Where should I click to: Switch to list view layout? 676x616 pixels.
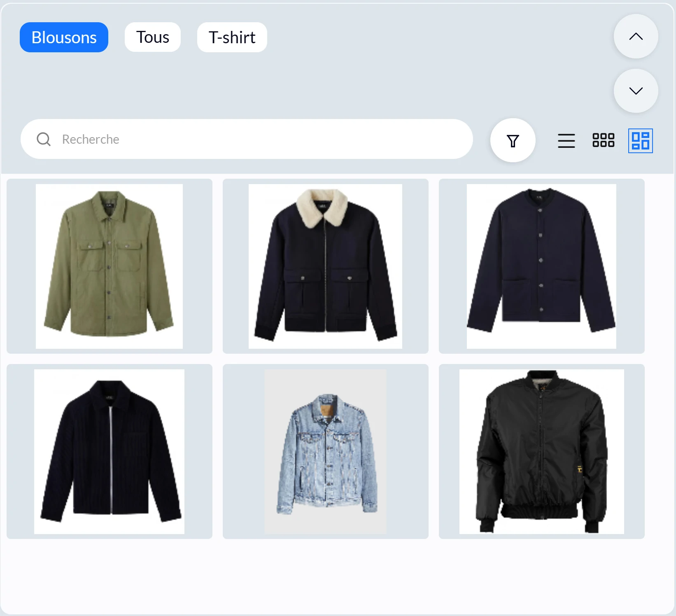click(x=566, y=141)
